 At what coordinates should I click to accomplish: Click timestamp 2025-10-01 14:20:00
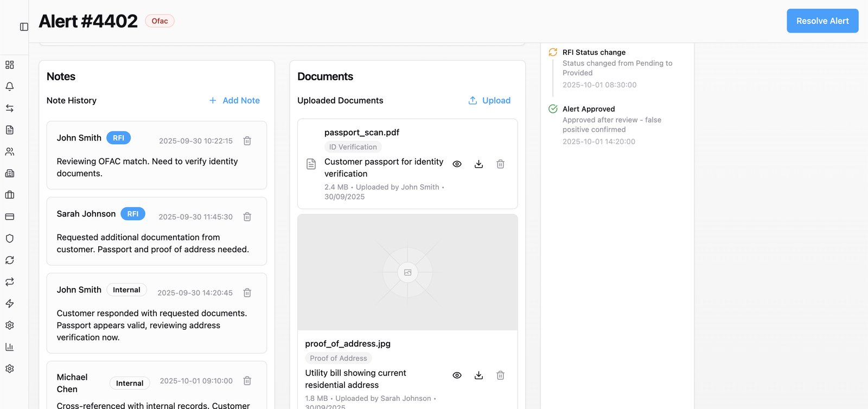pos(599,141)
